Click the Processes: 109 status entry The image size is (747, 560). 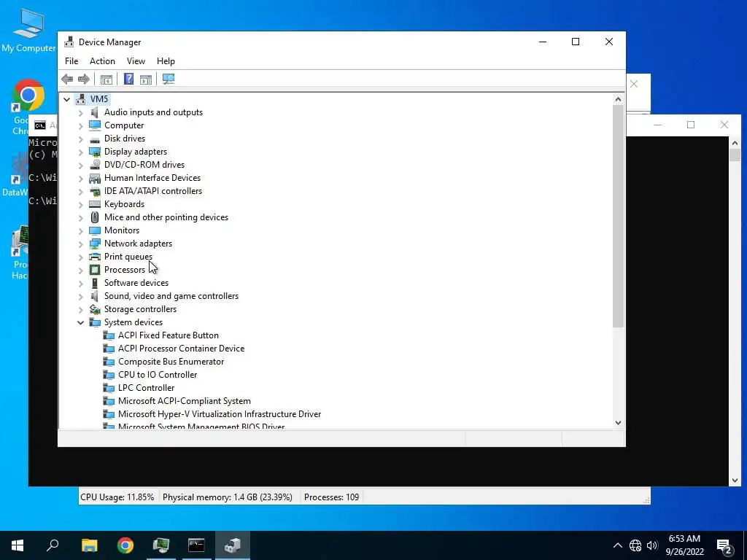tap(332, 497)
